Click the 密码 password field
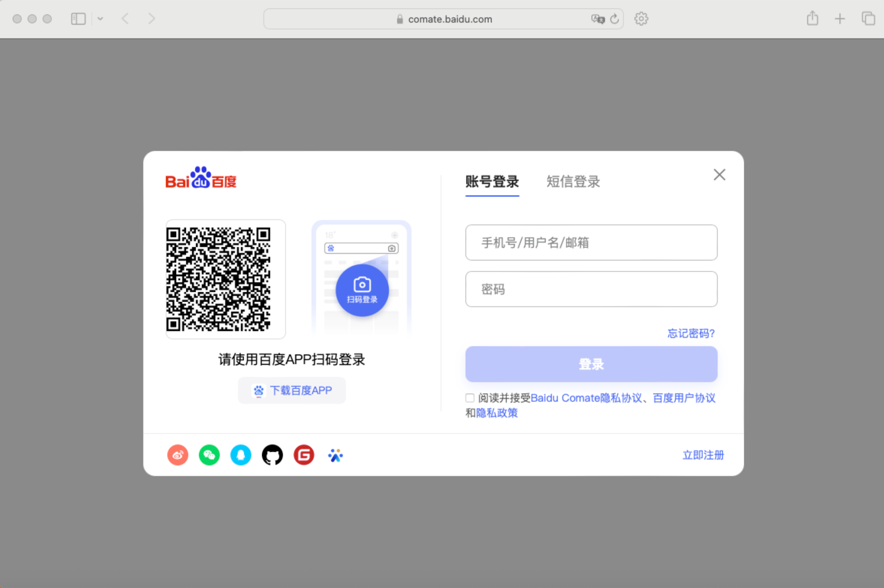 [x=591, y=289]
